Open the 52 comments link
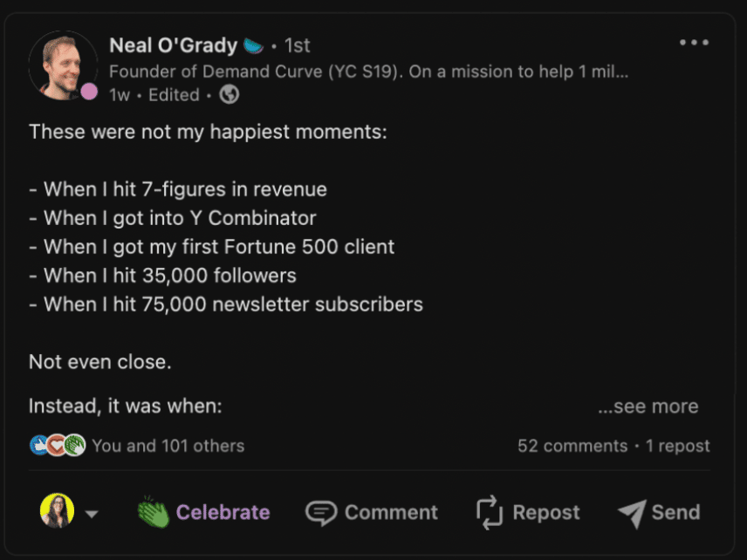The width and height of the screenshot is (747, 560). (x=572, y=446)
